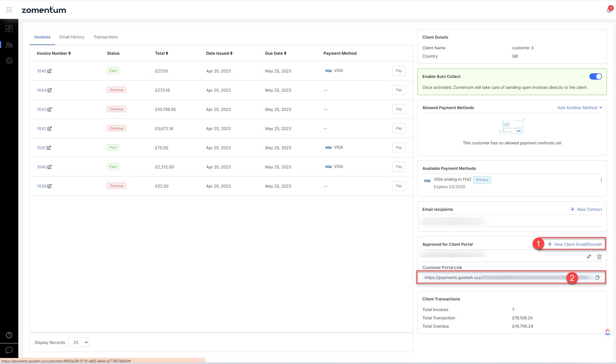This screenshot has width=616, height=364.
Task: Open the dashboard icon in the sidebar
Action: pyautogui.click(x=9, y=29)
